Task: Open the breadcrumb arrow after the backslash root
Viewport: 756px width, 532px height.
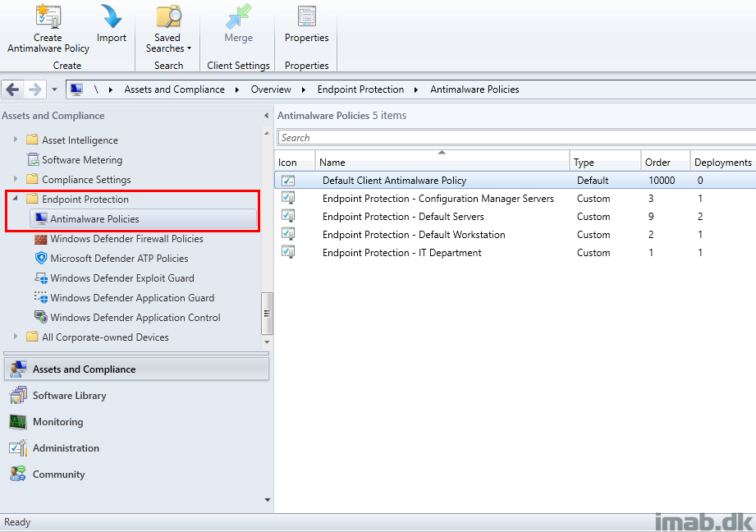Action: coord(111,89)
